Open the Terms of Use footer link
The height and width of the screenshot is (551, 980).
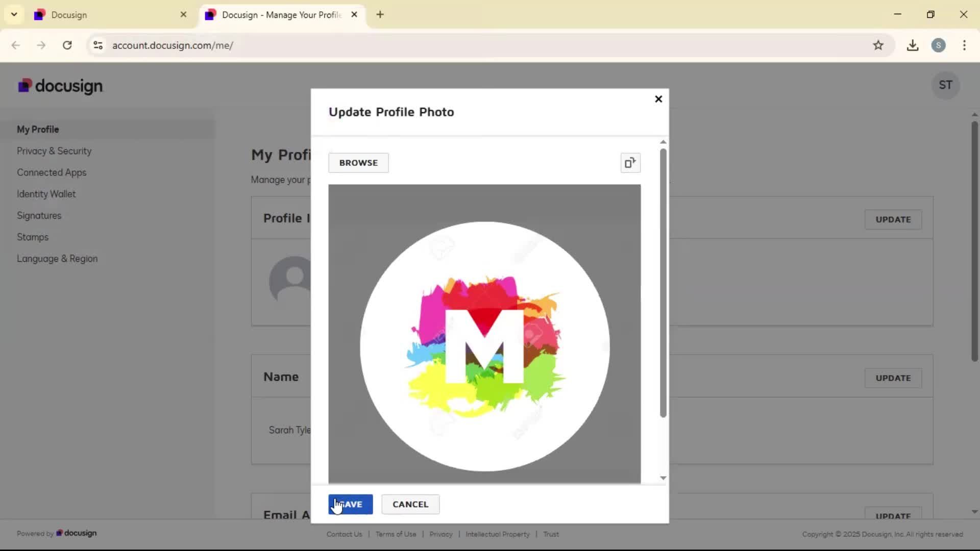coord(396,534)
